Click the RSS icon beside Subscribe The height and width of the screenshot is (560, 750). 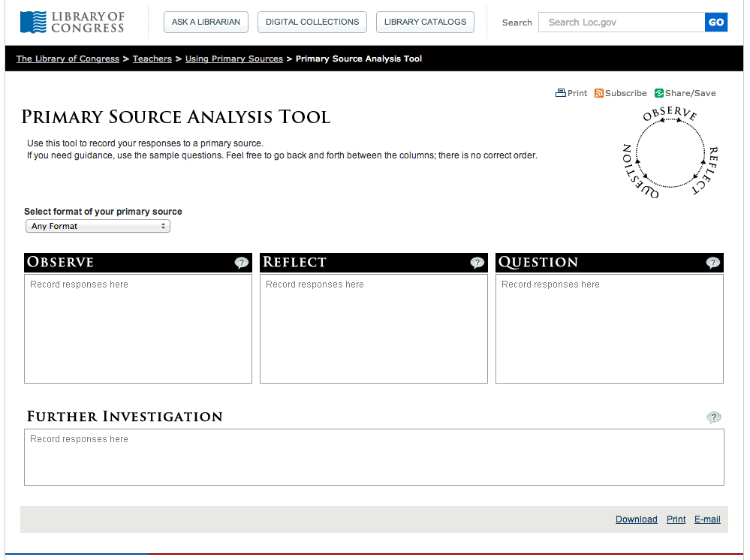pos(598,93)
